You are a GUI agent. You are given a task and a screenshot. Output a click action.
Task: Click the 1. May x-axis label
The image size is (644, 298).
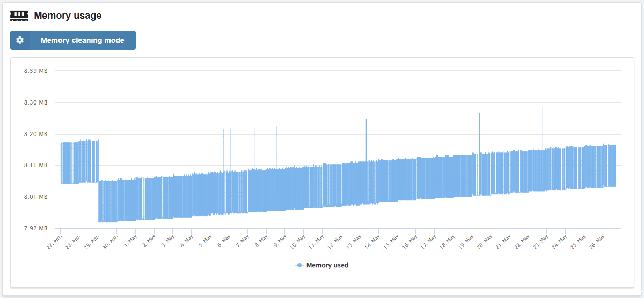pos(131,239)
